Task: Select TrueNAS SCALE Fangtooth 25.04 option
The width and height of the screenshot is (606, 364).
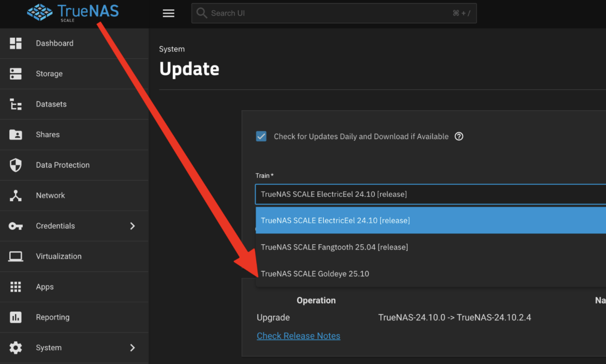Action: (334, 247)
